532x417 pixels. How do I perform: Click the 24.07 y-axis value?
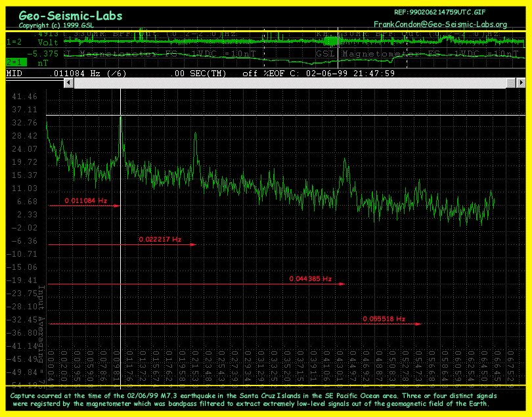click(24, 149)
